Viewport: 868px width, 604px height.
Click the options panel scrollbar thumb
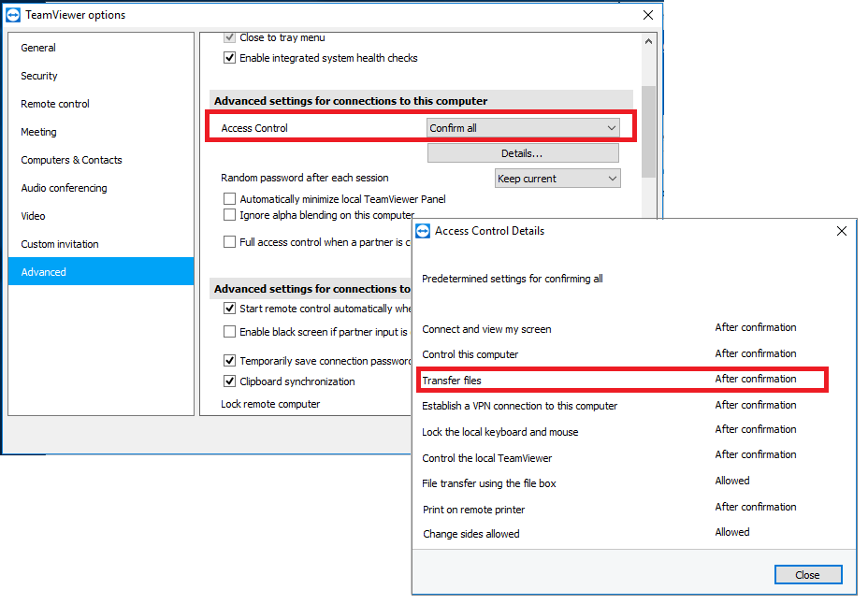click(x=649, y=132)
